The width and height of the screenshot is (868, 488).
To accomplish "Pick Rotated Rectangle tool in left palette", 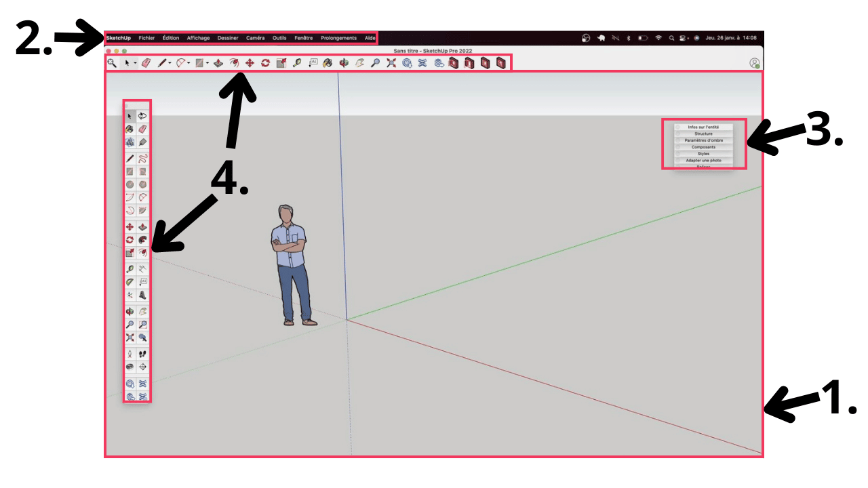I will 142,171.
